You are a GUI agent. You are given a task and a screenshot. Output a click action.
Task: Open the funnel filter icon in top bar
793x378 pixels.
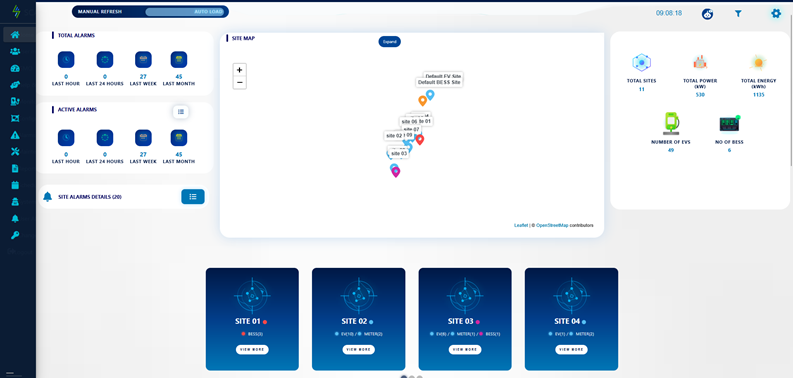(738, 14)
